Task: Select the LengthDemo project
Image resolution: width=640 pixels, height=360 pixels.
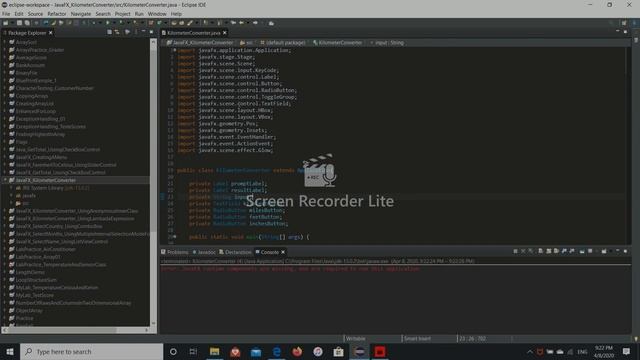Action: 30,272
